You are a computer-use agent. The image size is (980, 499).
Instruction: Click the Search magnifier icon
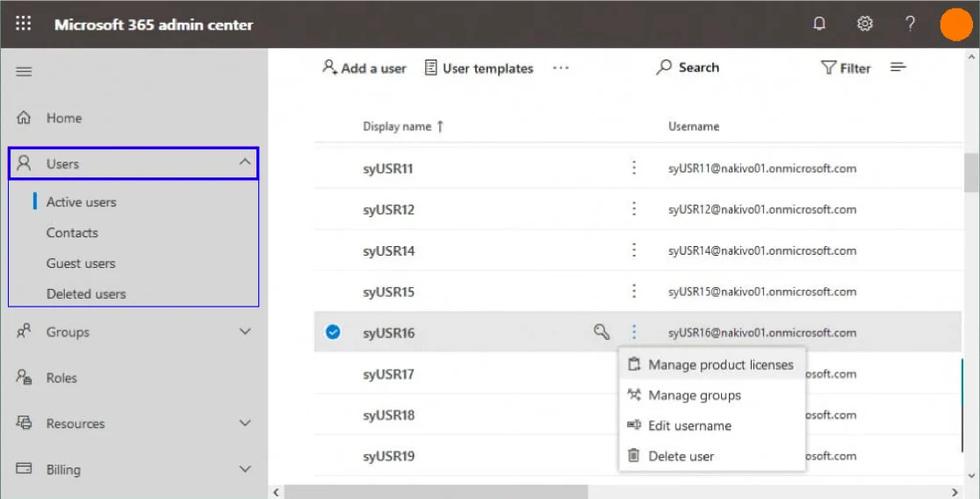663,68
